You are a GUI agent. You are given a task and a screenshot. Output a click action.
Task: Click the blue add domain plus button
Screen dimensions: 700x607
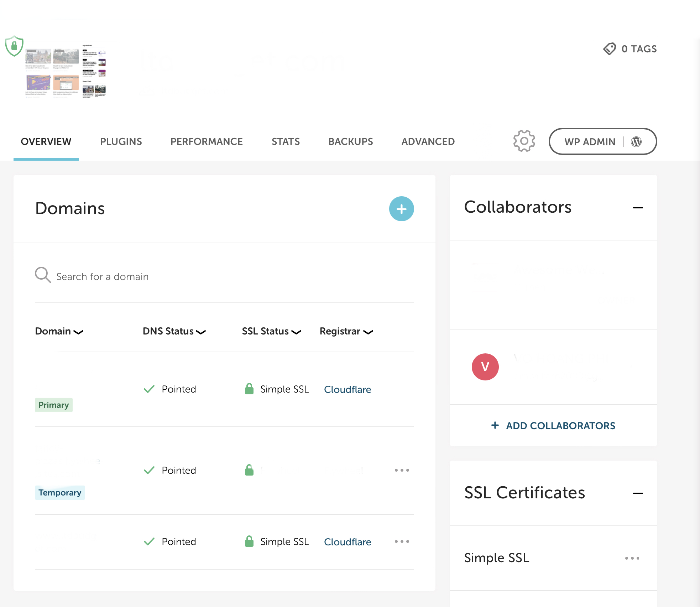(401, 209)
